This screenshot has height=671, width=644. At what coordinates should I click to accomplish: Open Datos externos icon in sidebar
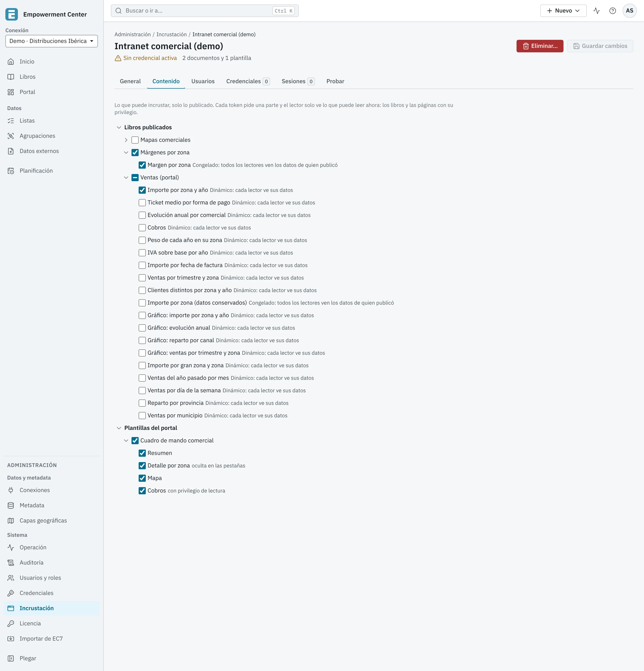11,151
